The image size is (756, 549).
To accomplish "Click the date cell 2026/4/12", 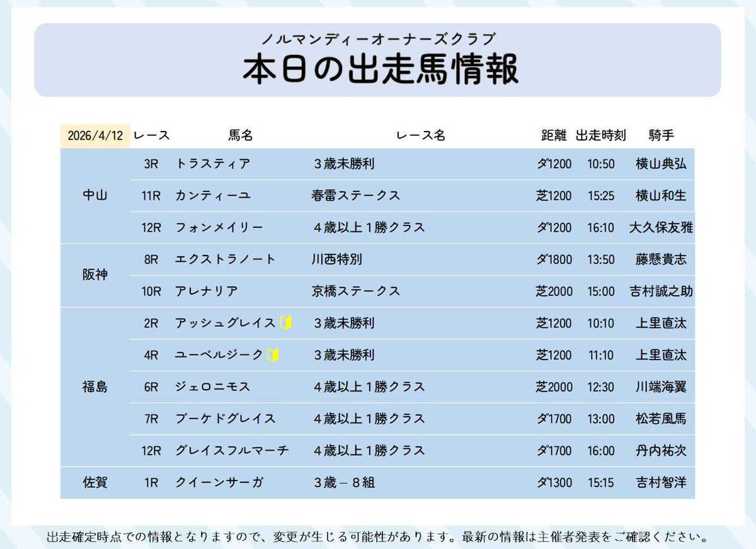I will point(95,135).
